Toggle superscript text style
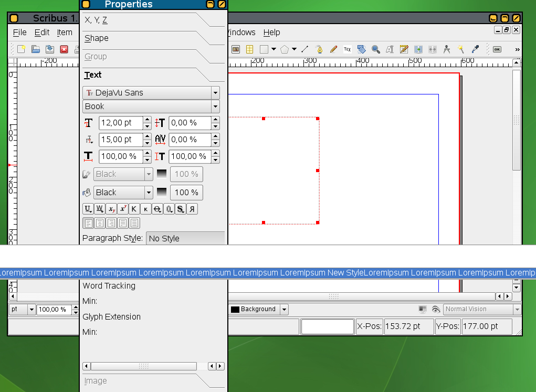 point(122,209)
